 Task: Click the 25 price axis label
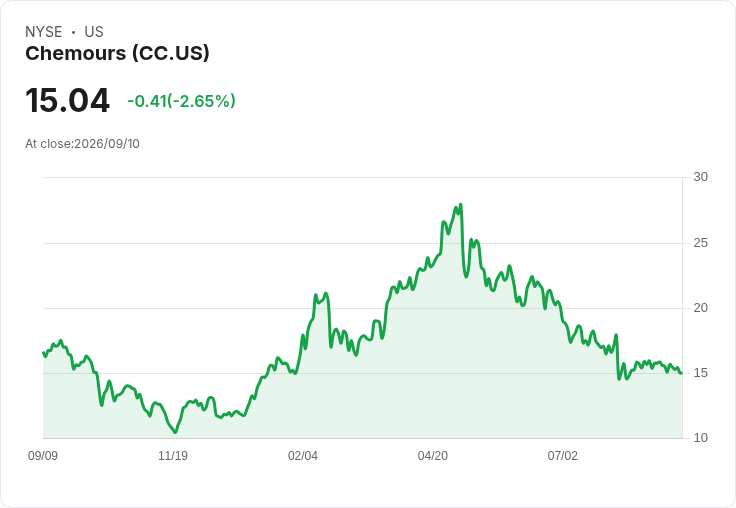tap(700, 243)
